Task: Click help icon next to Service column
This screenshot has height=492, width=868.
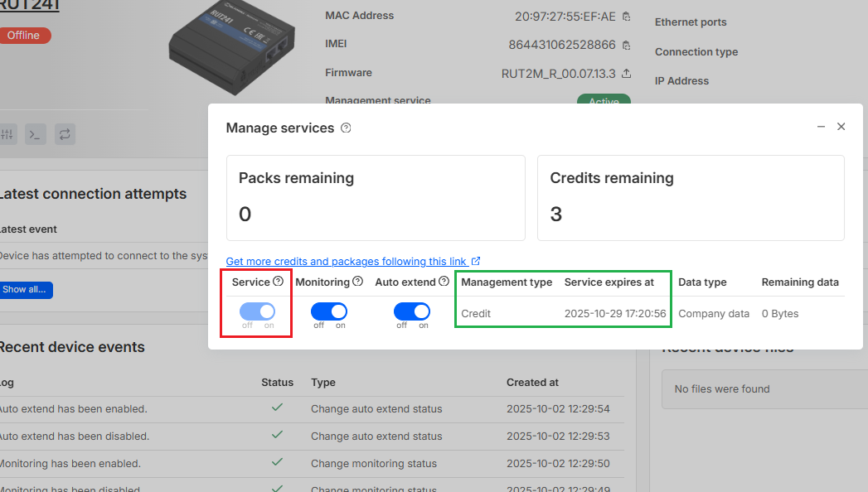Action: tap(279, 282)
